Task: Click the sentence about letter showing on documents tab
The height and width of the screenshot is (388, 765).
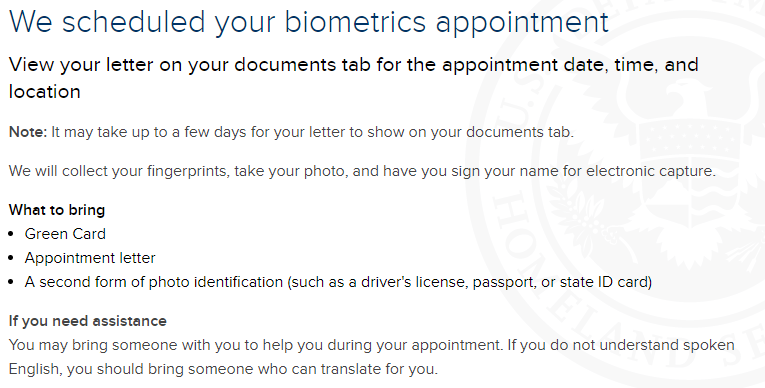Action: [312, 132]
